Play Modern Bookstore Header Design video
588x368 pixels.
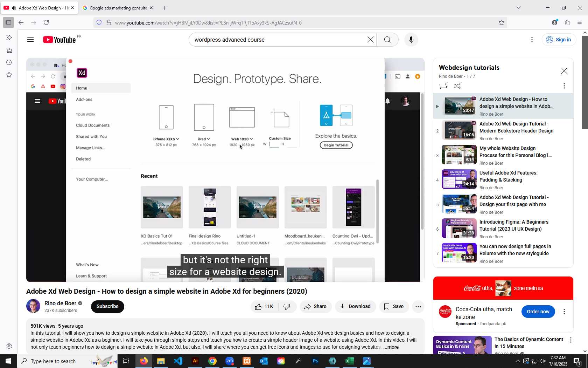(x=503, y=131)
